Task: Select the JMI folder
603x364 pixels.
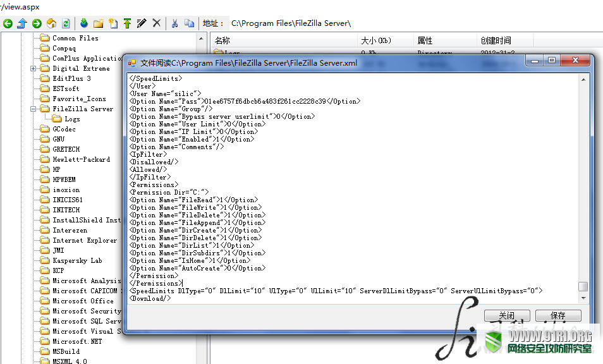Action: click(x=58, y=251)
